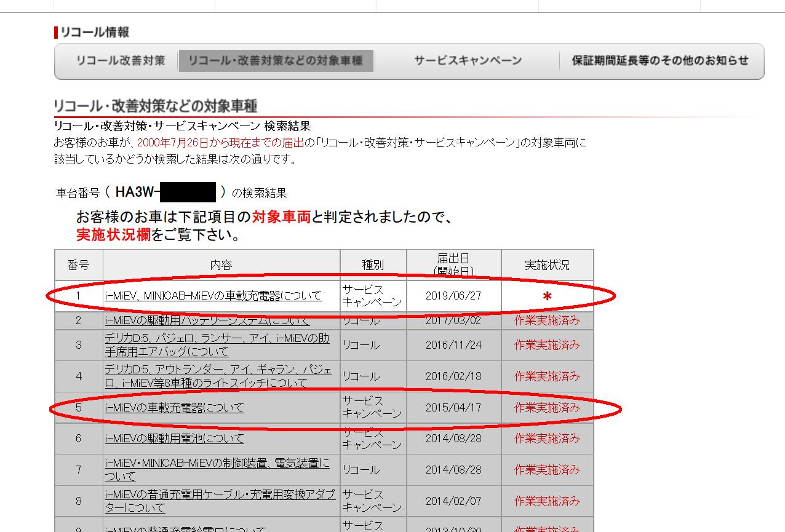
Task: Open link i-MiEVの駆動用バッテリーシステムについて
Action: coord(207,321)
